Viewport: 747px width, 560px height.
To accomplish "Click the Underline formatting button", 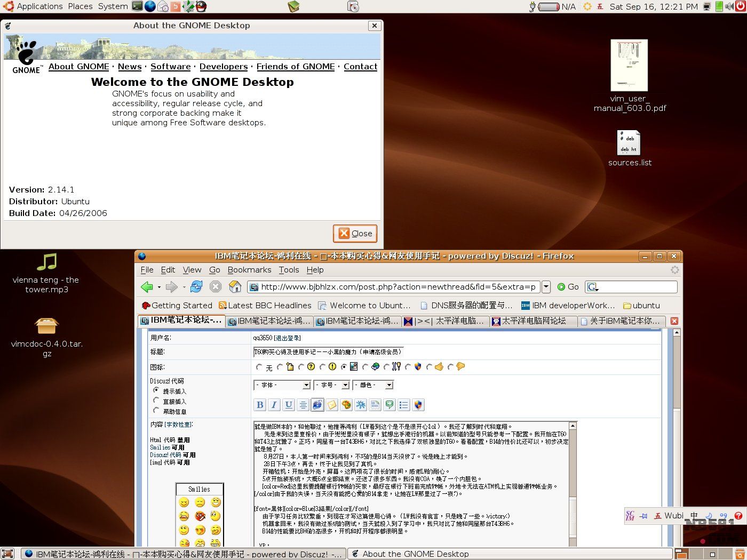I will (289, 405).
